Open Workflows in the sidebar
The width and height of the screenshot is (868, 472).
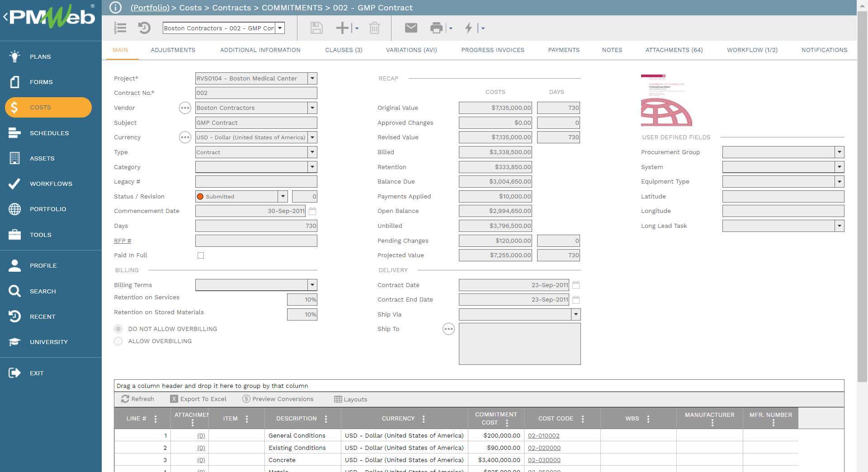pyautogui.click(x=51, y=184)
